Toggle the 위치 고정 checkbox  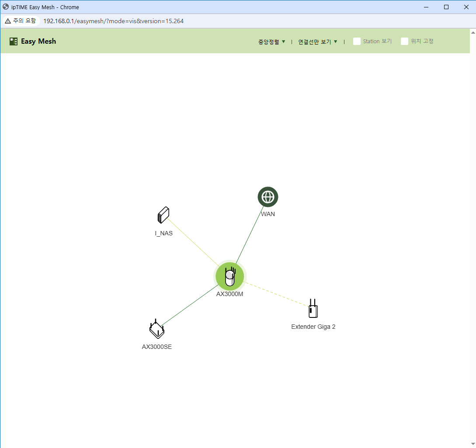click(x=404, y=41)
